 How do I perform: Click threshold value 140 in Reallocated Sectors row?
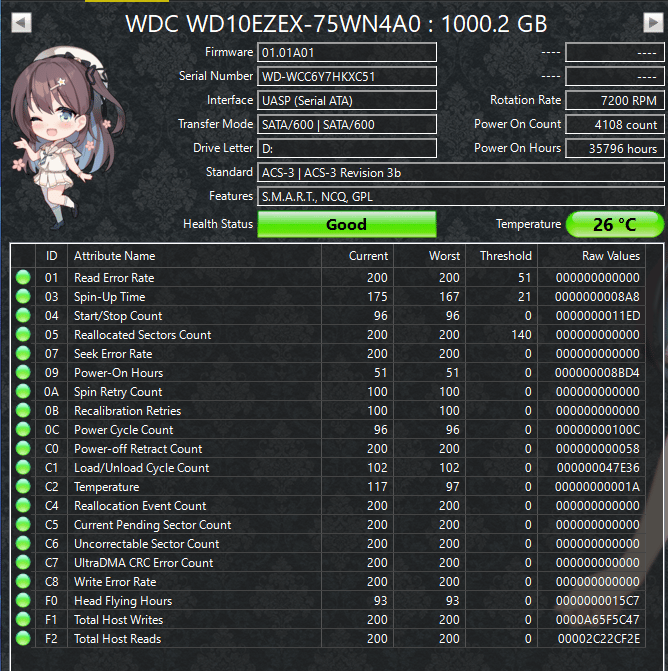pos(521,335)
